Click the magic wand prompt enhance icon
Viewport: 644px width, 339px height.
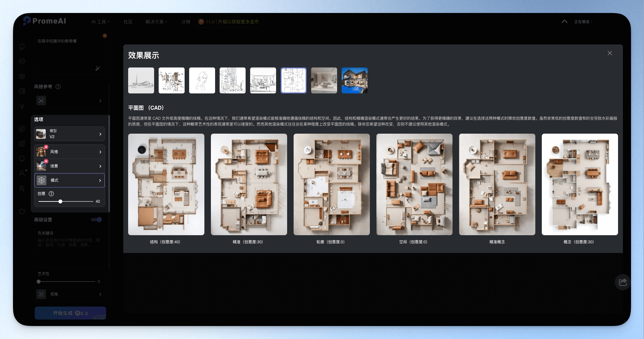pos(98,68)
